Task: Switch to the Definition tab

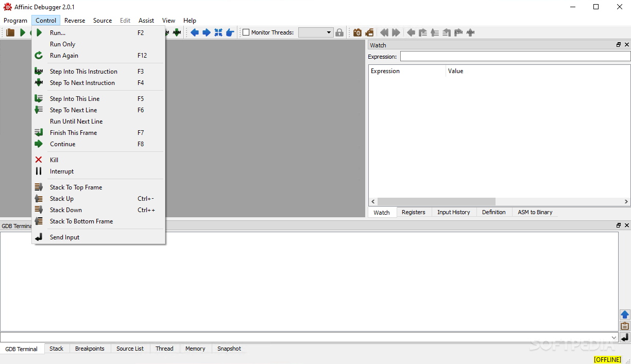Action: (494, 212)
